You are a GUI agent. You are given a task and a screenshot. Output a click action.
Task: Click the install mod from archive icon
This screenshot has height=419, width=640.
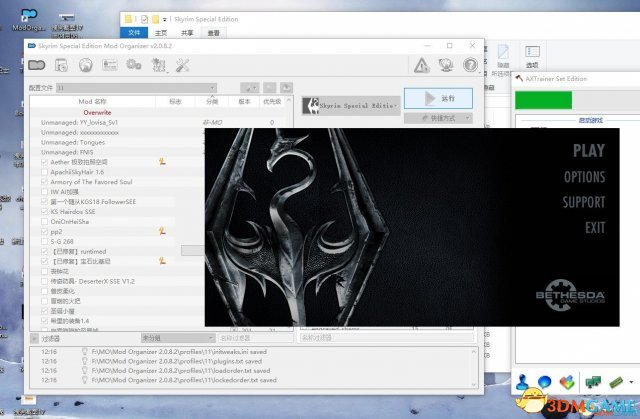tap(61, 65)
